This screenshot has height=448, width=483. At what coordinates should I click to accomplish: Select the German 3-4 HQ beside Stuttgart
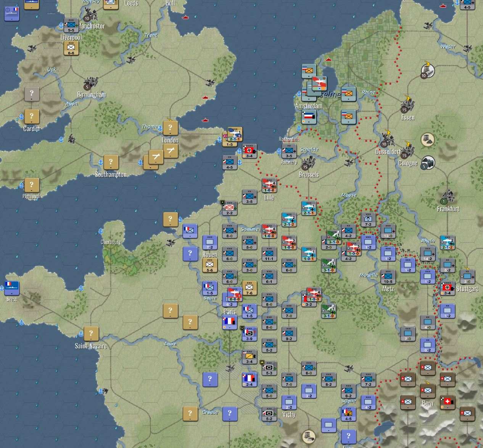coord(448,288)
